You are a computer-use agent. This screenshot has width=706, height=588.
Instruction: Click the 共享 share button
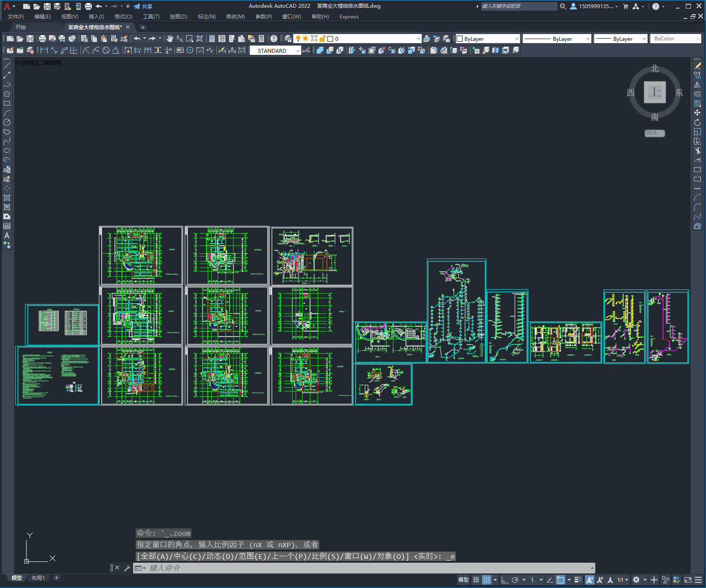point(143,6)
